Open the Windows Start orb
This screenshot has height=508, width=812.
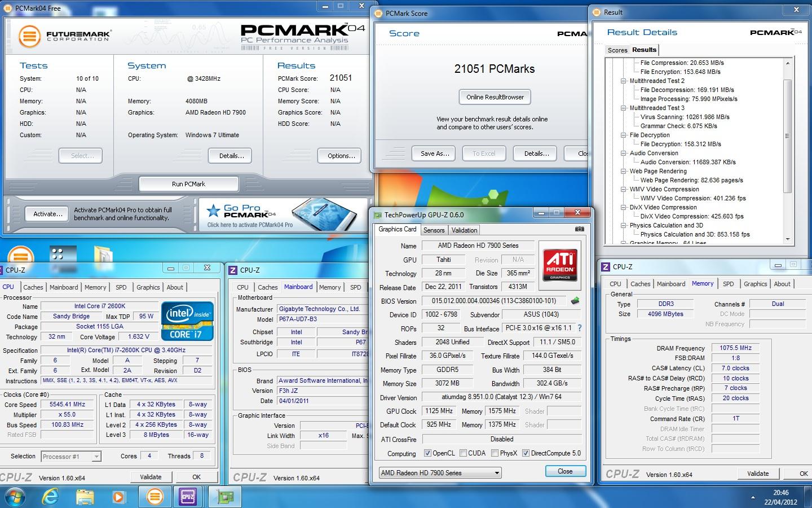(x=15, y=497)
